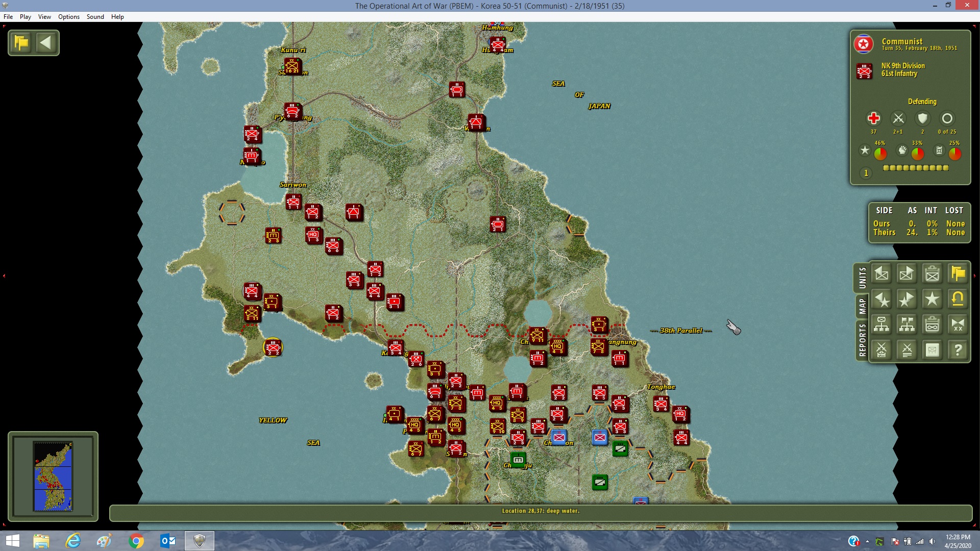The height and width of the screenshot is (551, 980).
Task: Click the green unit counter at Chungju
Action: pos(518,460)
